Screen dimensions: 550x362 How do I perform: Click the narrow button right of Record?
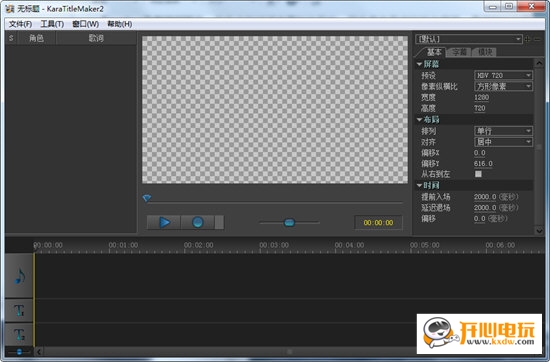click(219, 222)
